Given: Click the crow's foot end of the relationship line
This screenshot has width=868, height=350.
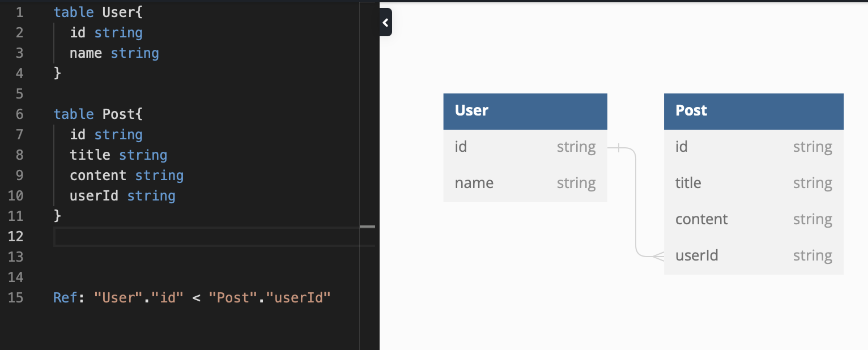Looking at the screenshot, I should pyautogui.click(x=658, y=256).
